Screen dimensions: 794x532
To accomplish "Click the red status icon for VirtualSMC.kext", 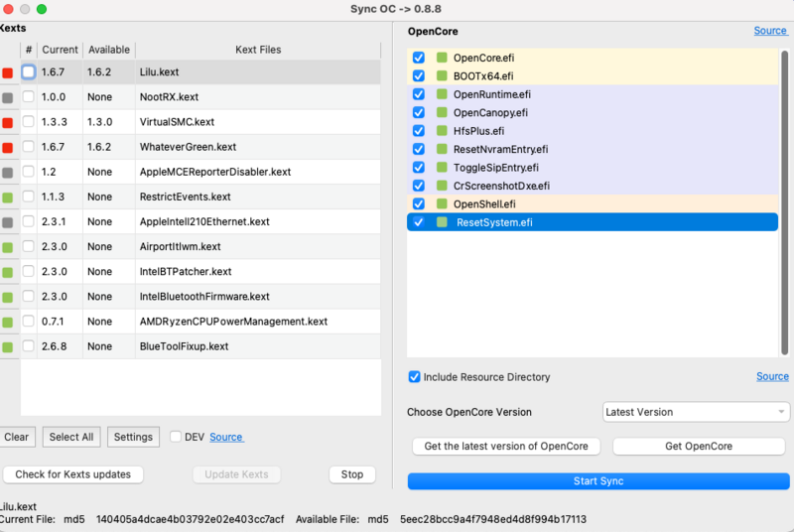I will (8, 122).
